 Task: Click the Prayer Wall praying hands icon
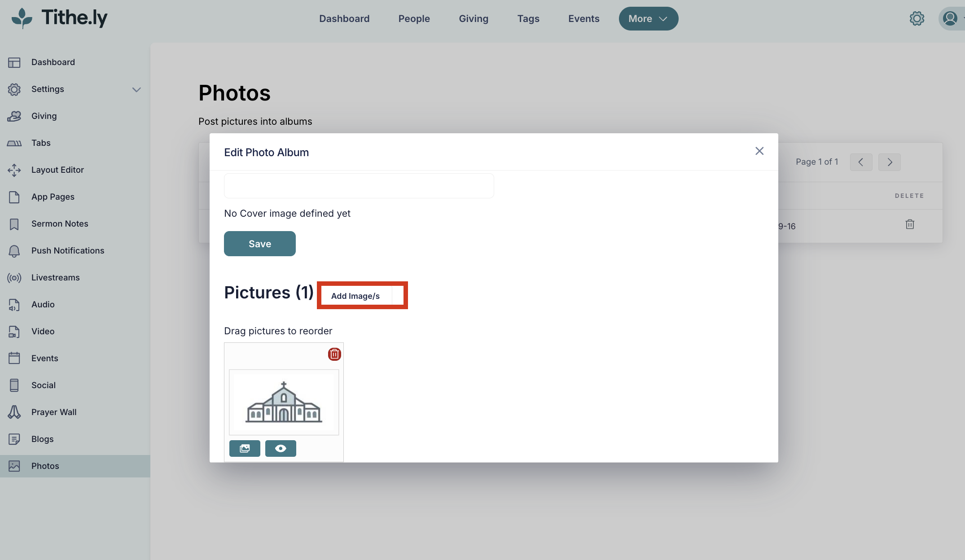(14, 412)
